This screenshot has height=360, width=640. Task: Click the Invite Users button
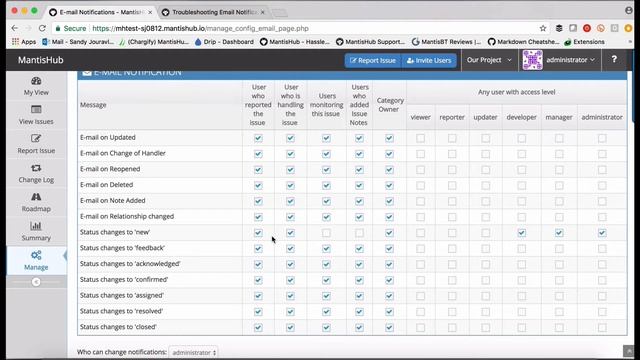[429, 60]
